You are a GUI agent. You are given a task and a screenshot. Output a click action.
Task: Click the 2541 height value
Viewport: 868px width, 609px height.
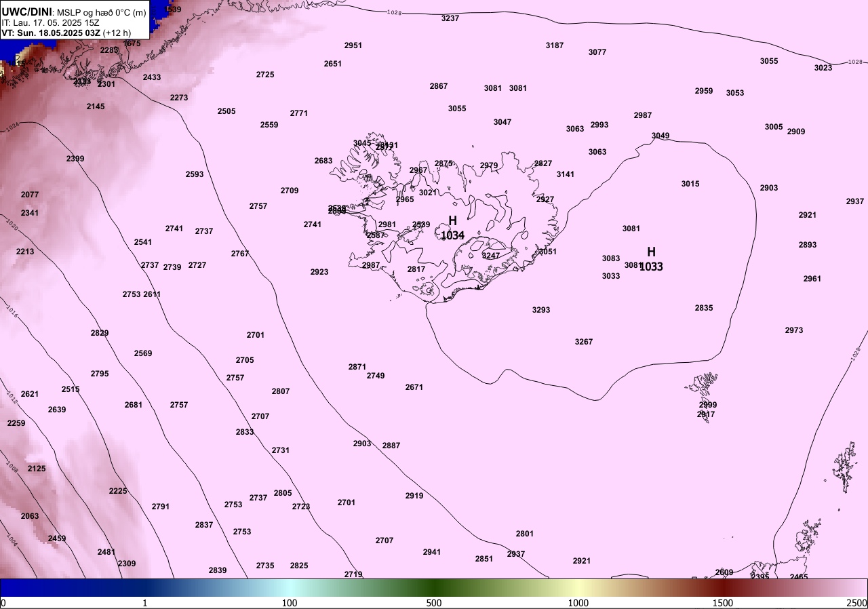click(x=143, y=242)
